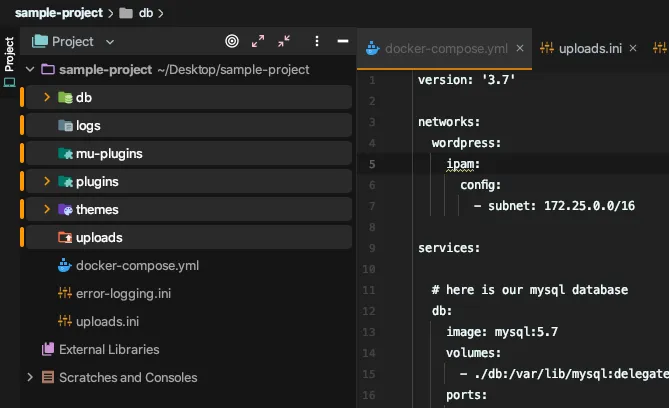Select the uploads folder in the tree

(x=98, y=238)
